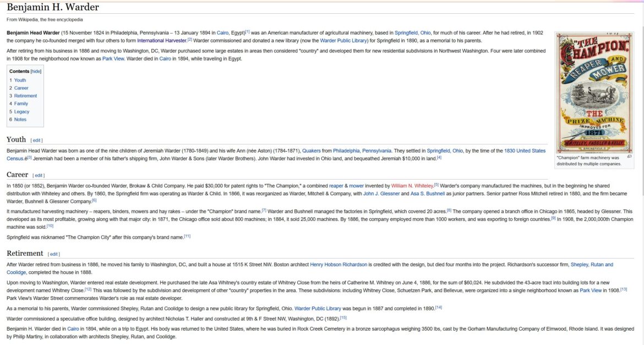Image resolution: width=644 pixels, height=345 pixels.
Task: Click the bold 'Contents' label
Action: (x=19, y=72)
